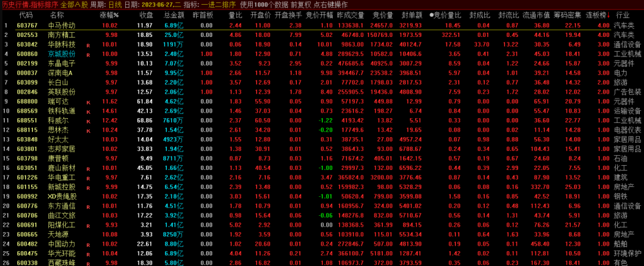Screen dimensions: 644x266
Task: Select stock 华脉科技
Action: (x=61, y=44)
